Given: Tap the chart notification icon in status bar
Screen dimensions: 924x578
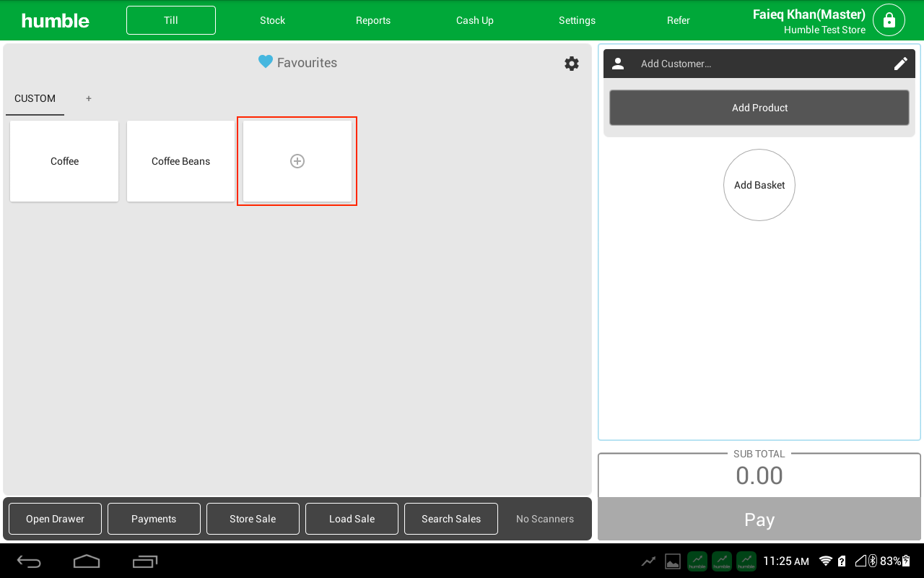Looking at the screenshot, I should coord(649,561).
